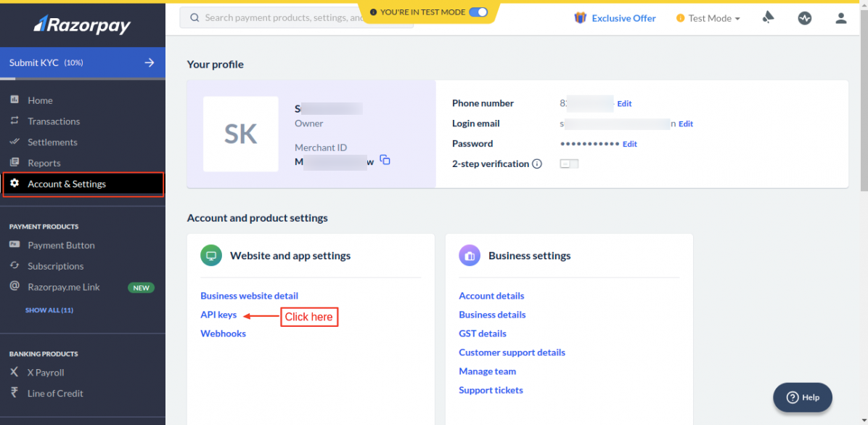This screenshot has width=868, height=425.
Task: Click the Website and app settings icon
Action: coord(211,256)
